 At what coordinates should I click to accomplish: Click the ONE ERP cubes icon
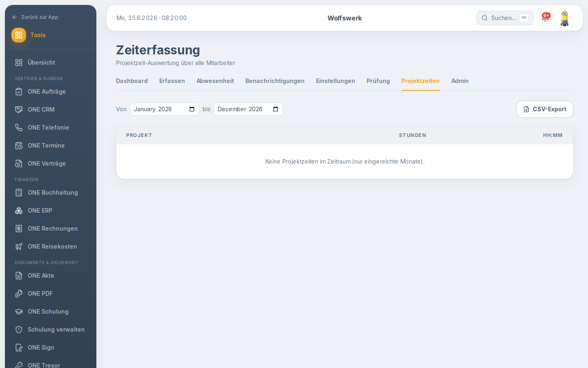[19, 211]
